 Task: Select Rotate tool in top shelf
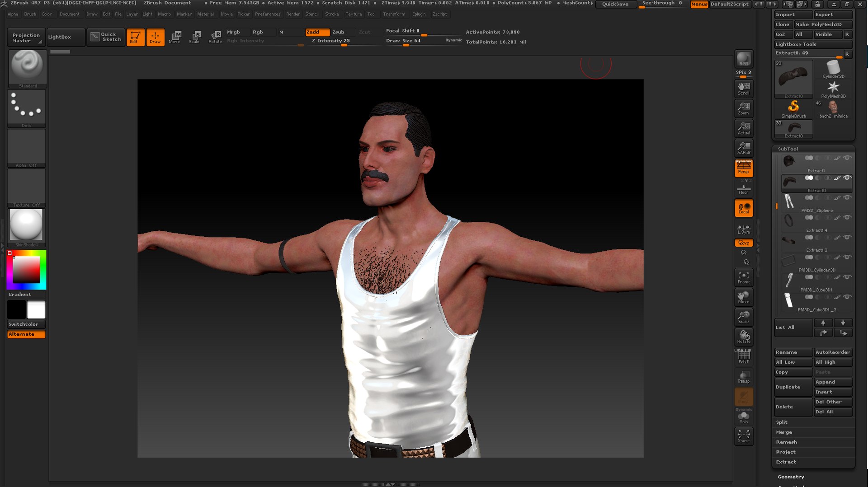[215, 37]
